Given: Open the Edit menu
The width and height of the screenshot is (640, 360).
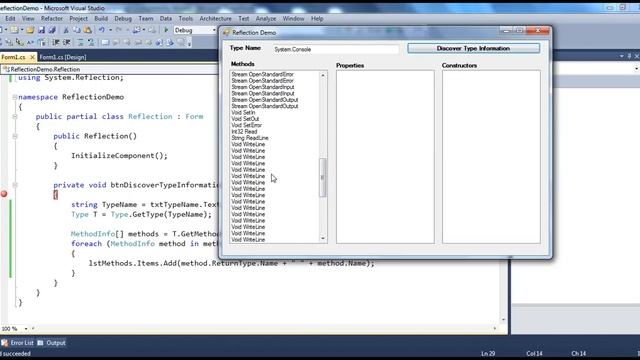Looking at the screenshot, I should [x=10, y=19].
